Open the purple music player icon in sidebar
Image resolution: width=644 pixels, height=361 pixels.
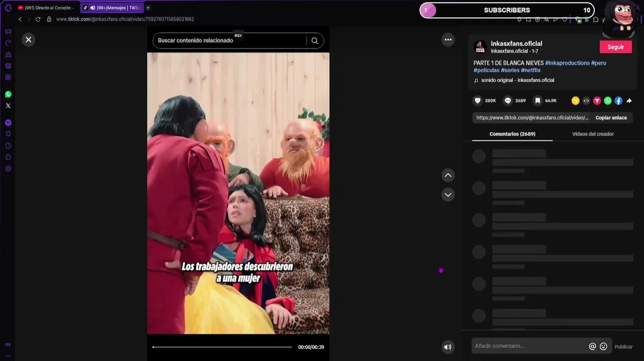pos(8,123)
